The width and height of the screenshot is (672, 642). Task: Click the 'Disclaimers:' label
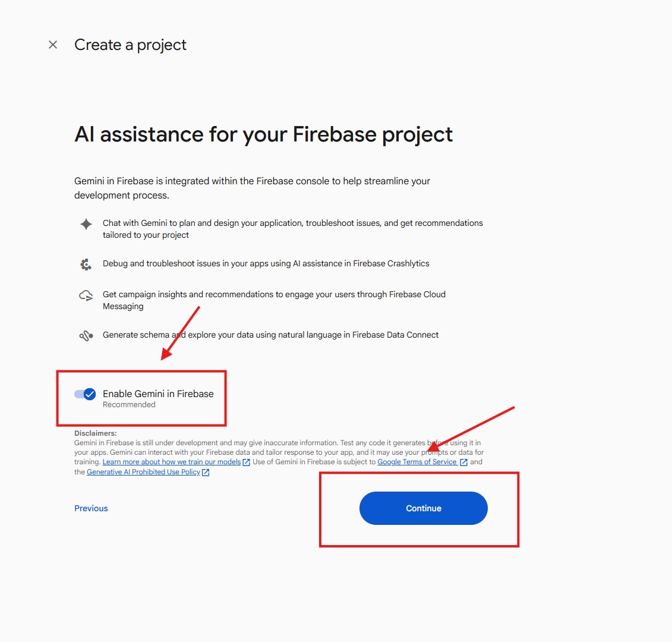pyautogui.click(x=95, y=433)
